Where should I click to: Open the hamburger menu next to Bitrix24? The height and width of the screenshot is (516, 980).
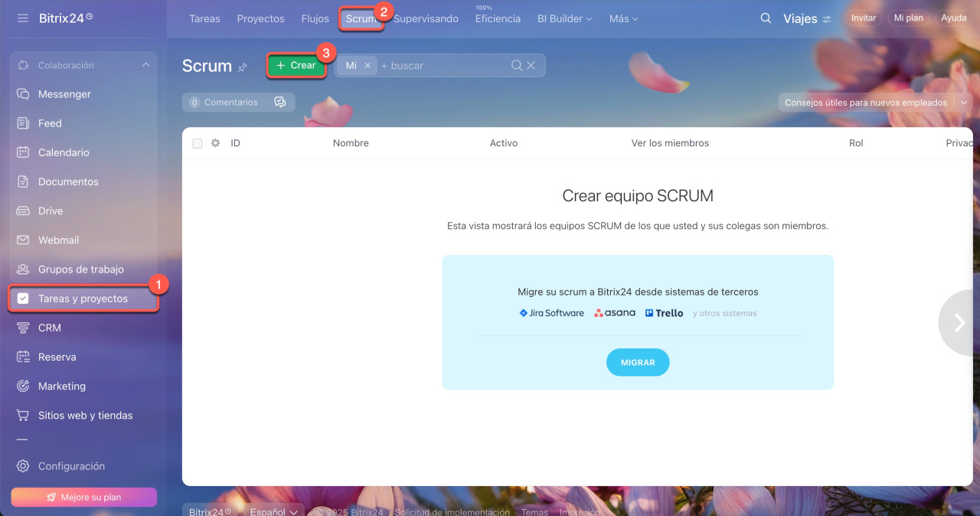[23, 18]
